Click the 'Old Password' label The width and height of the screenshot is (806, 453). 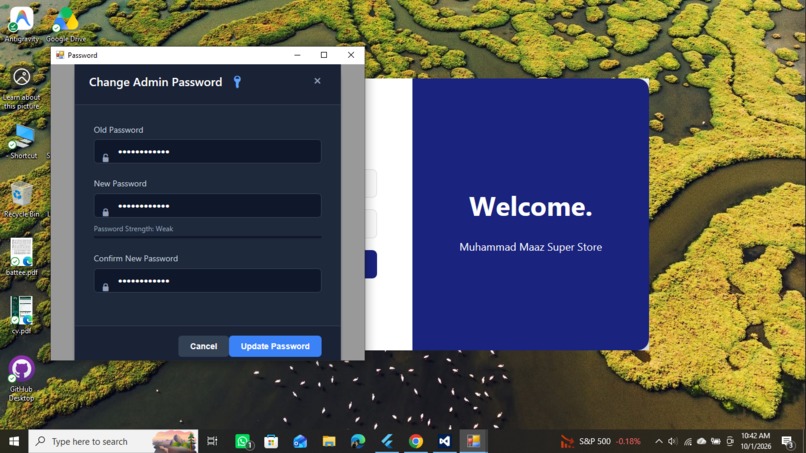pyautogui.click(x=118, y=130)
